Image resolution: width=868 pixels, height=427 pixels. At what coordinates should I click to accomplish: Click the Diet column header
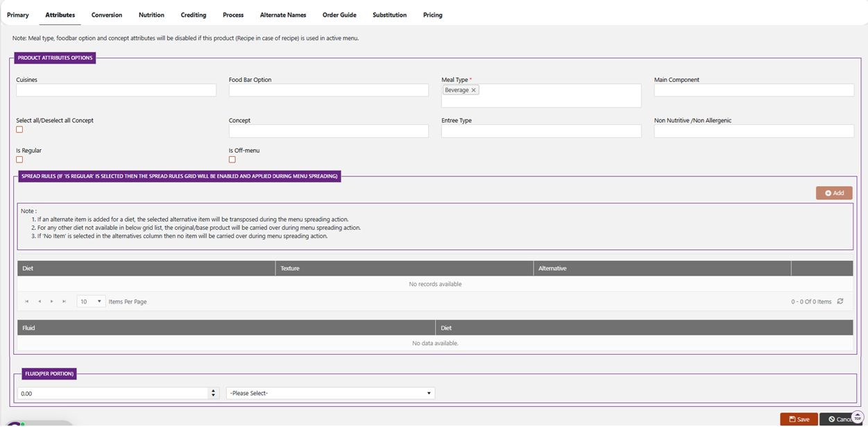tap(146, 268)
